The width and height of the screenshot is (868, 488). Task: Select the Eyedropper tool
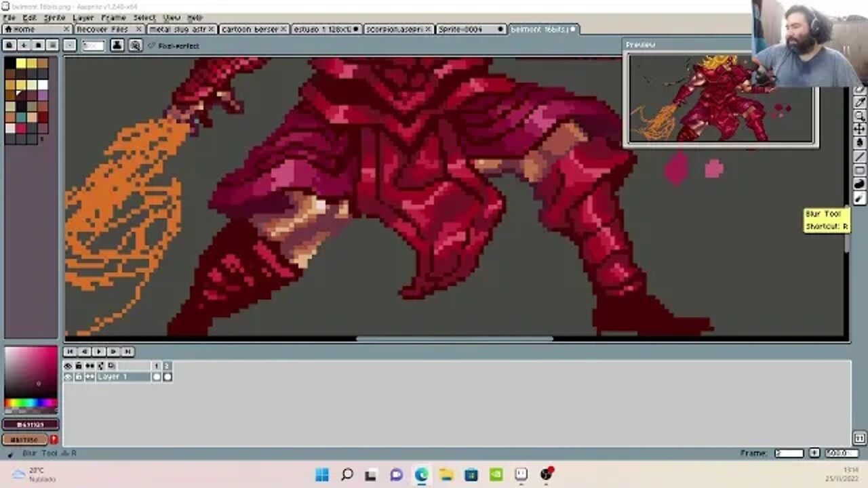tap(859, 102)
